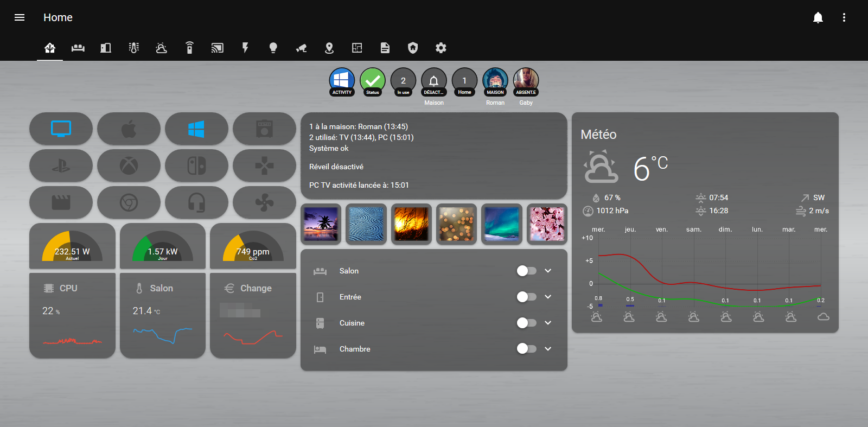This screenshot has width=868, height=427.
Task: Toggle the Entrée switch
Action: point(526,297)
